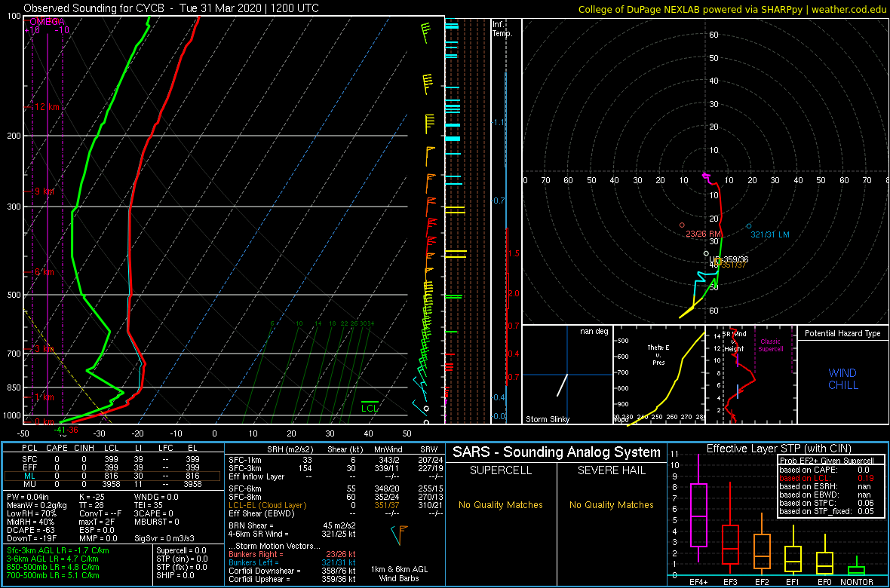Click the Effective Layer STP (with CIN) title
The image size is (890, 588).
tap(778, 449)
